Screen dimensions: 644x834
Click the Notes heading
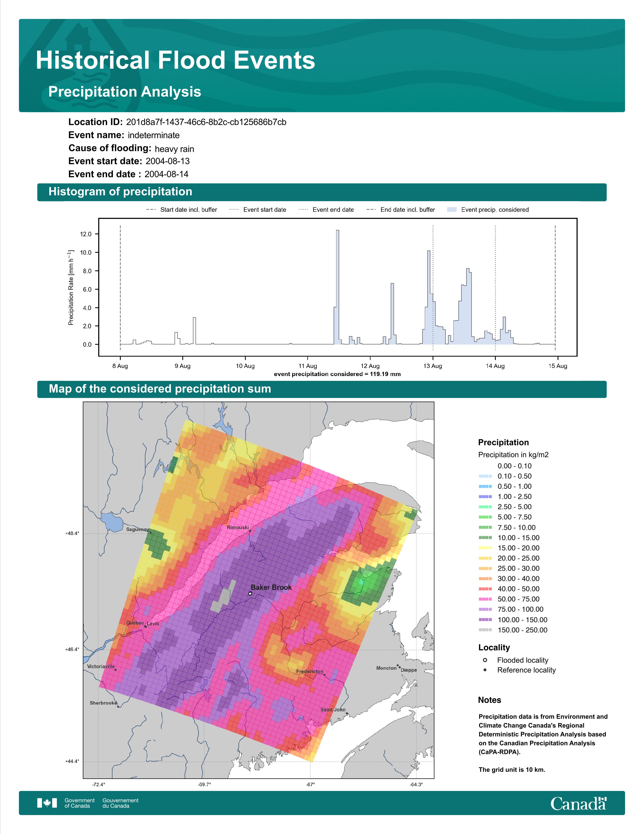(489, 700)
